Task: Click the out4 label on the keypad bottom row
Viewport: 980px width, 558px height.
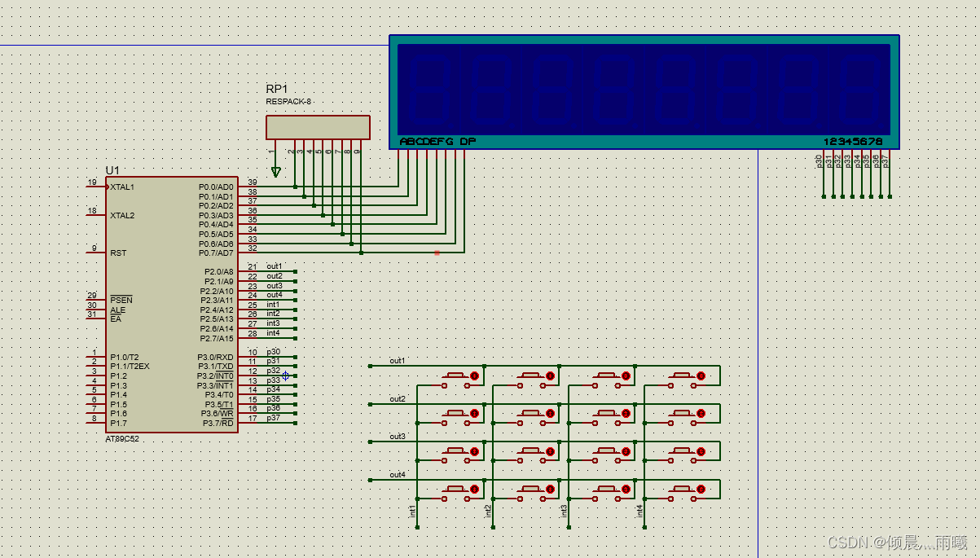Action: tap(398, 475)
